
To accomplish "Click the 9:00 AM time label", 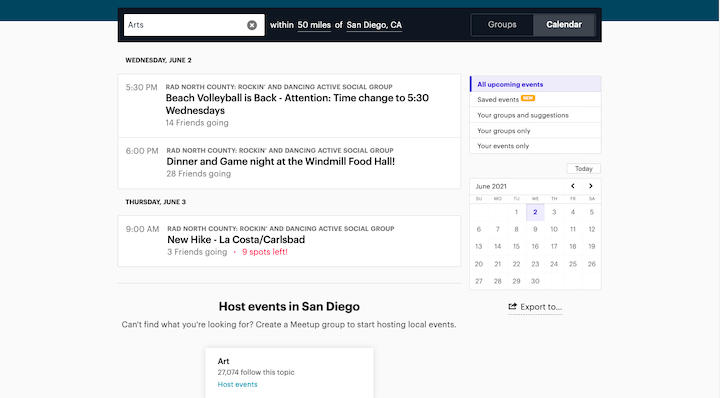I will pyautogui.click(x=142, y=229).
